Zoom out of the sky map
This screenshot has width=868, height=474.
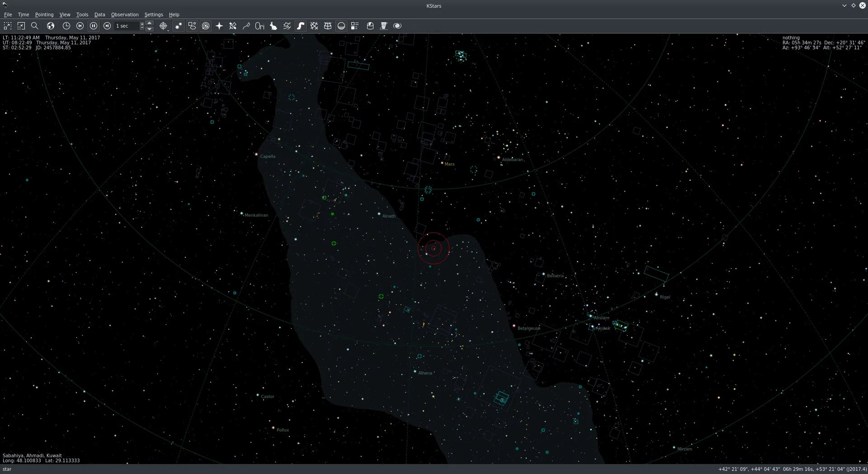point(21,26)
